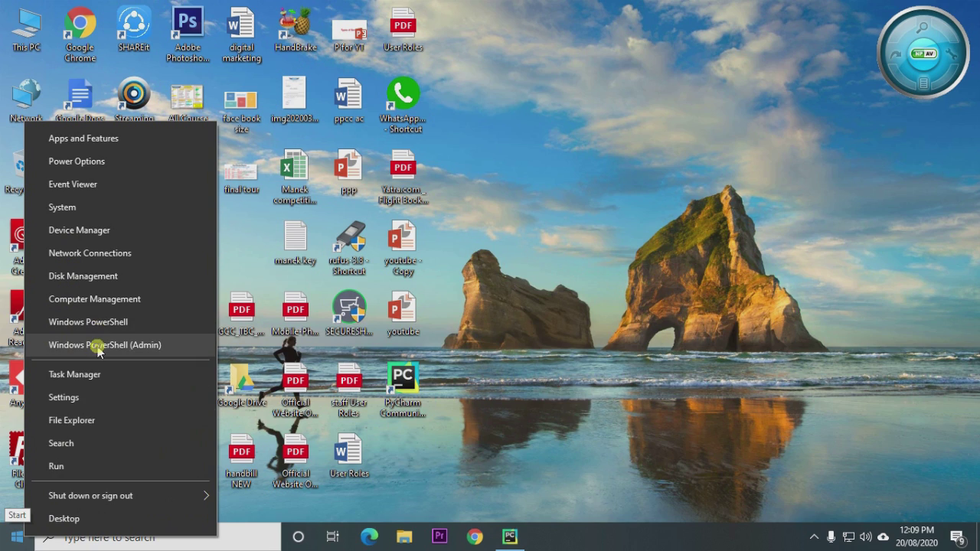Select the Adobe Photoshop desktop shortcut
The width and height of the screenshot is (980, 551).
(x=188, y=35)
